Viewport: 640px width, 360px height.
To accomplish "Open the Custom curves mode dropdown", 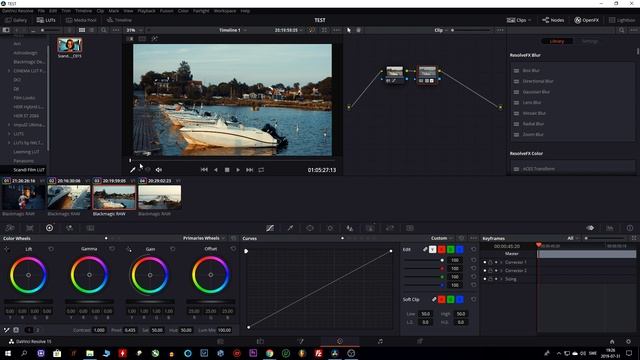I will (x=442, y=238).
